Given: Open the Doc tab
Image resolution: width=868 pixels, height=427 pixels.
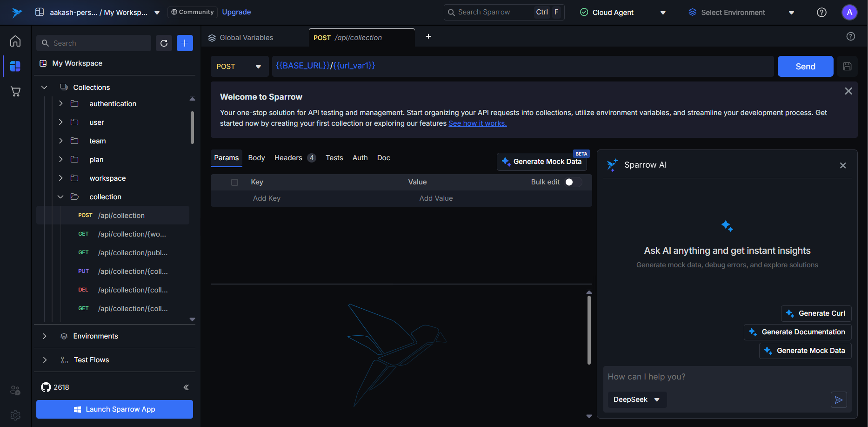Looking at the screenshot, I should (x=384, y=158).
